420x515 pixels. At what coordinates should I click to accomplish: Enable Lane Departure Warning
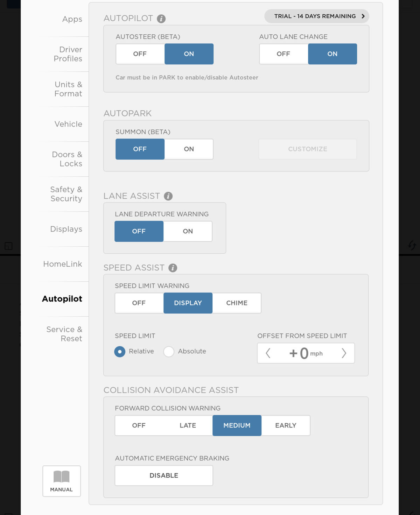188,231
